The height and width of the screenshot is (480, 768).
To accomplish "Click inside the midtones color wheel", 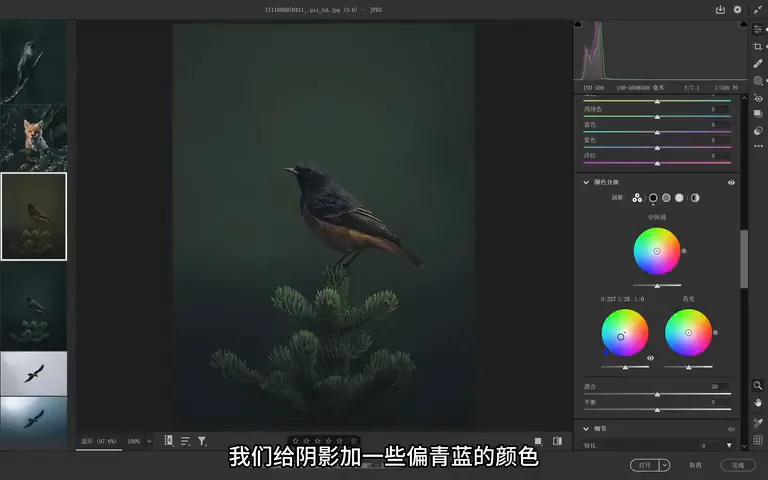I will click(657, 251).
